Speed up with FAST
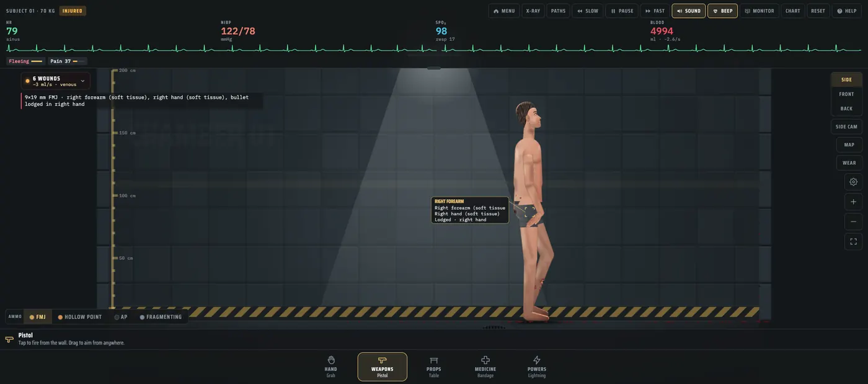This screenshot has height=384, width=868. (x=655, y=11)
